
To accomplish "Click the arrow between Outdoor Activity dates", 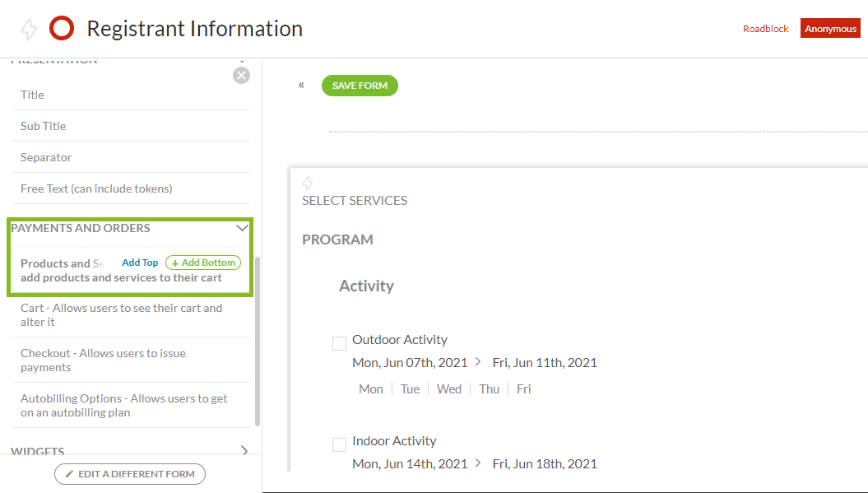I will [x=479, y=361].
